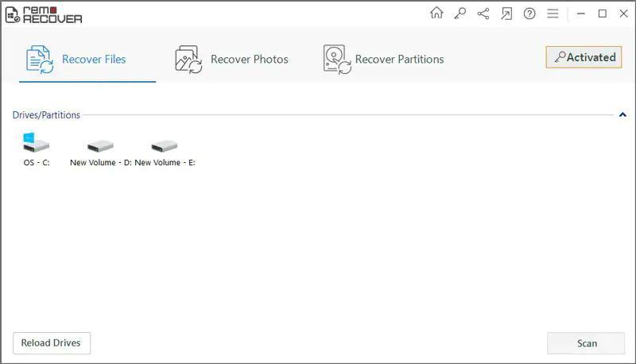The image size is (636, 364).
Task: Click the "OS - C:" drive label
Action: coord(37,163)
